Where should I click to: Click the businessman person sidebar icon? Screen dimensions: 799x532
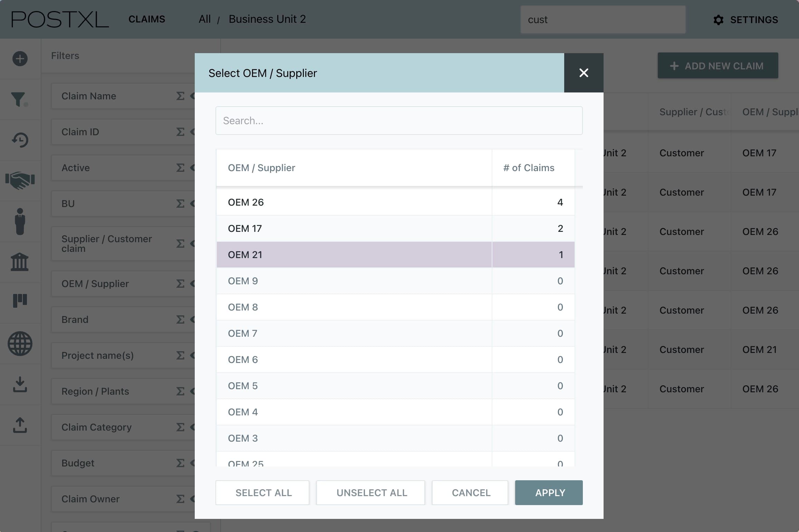tap(20, 221)
